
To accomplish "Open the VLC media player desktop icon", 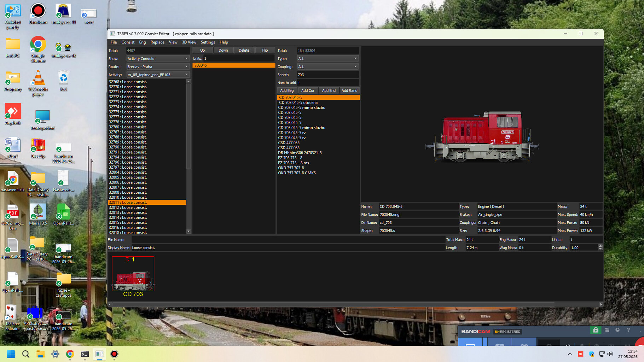I will click(x=38, y=83).
